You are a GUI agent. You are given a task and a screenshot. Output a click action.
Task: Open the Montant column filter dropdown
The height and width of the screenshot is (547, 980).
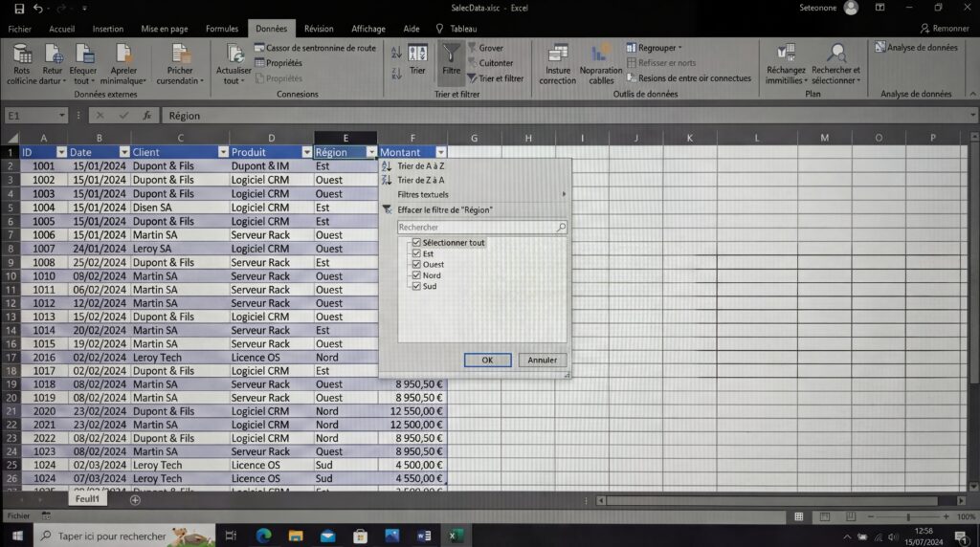point(441,152)
